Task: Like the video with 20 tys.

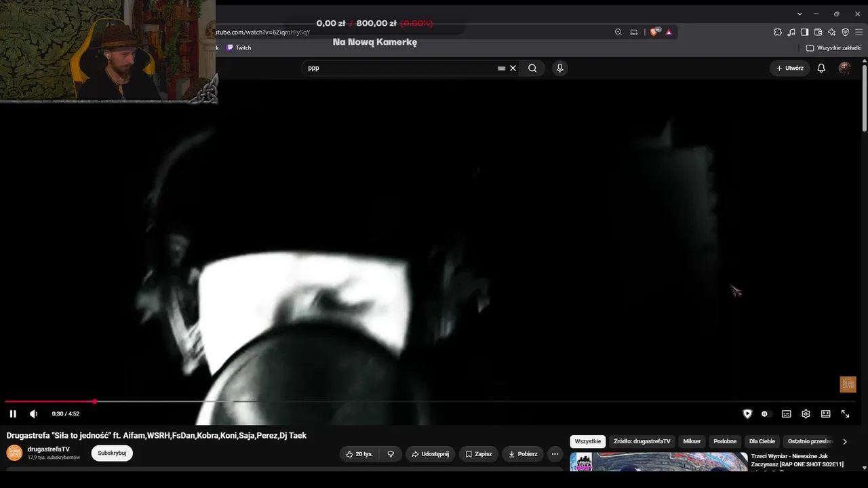Action: coord(359,453)
